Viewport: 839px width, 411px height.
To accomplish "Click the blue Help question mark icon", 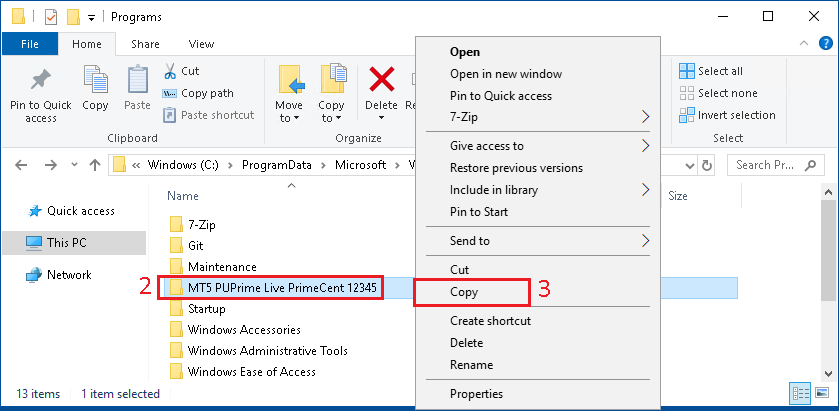I will tap(825, 44).
